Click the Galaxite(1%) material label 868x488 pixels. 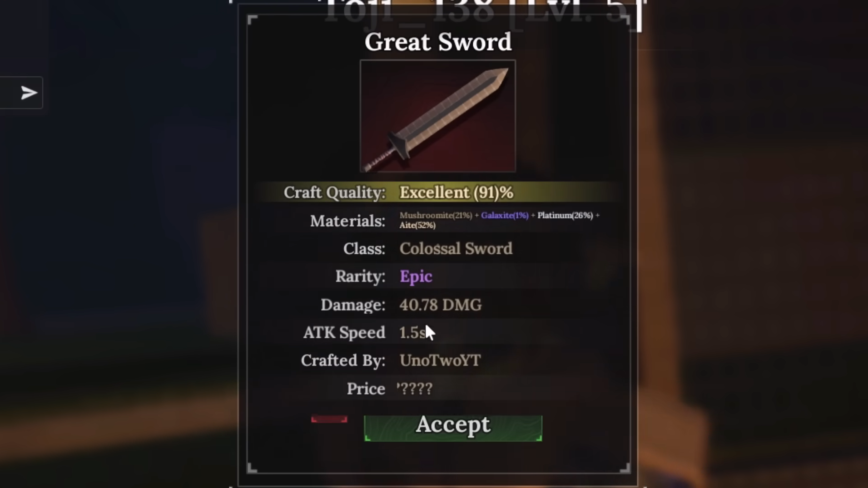point(505,215)
